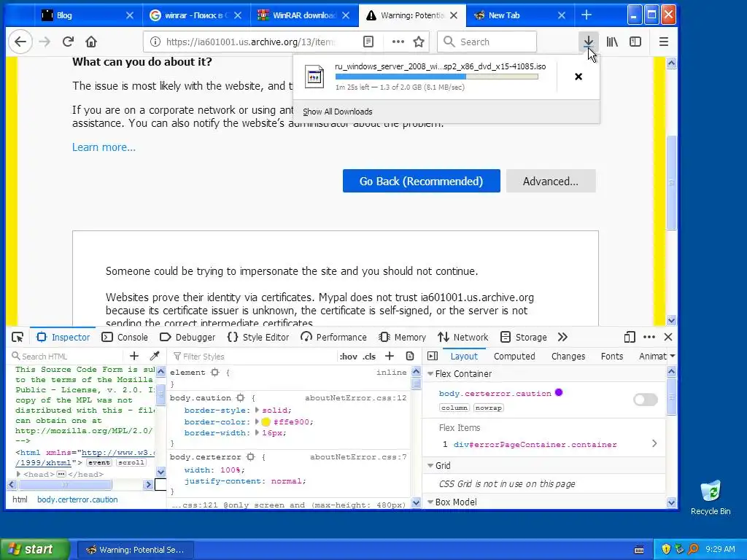Switch to the Console tab
The height and width of the screenshot is (560, 747).
pos(125,337)
